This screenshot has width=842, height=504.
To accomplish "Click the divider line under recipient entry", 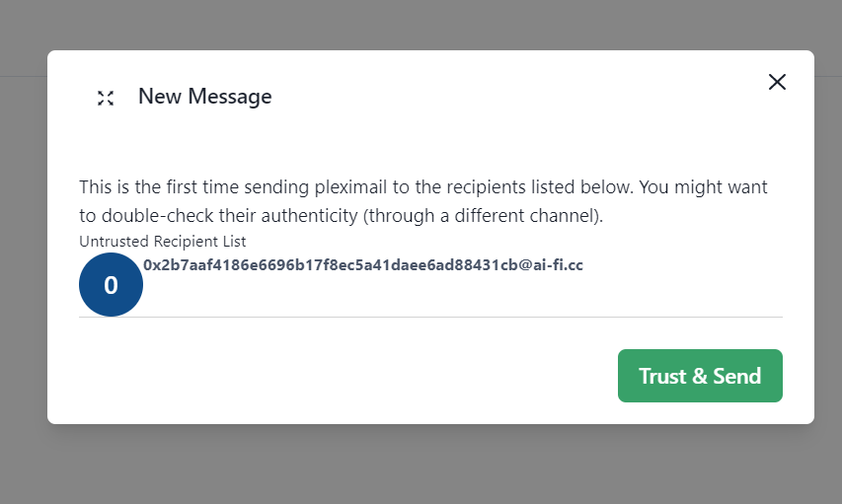I will point(430,318).
